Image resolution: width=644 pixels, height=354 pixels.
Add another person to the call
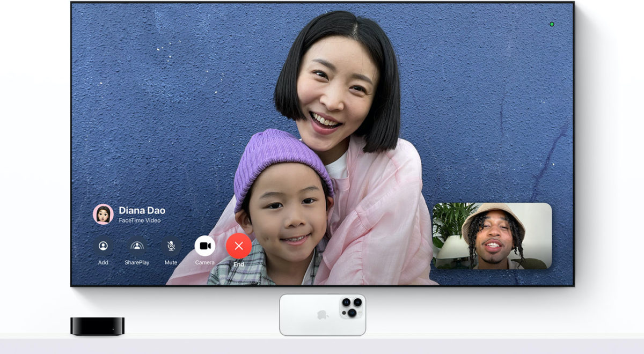103,247
